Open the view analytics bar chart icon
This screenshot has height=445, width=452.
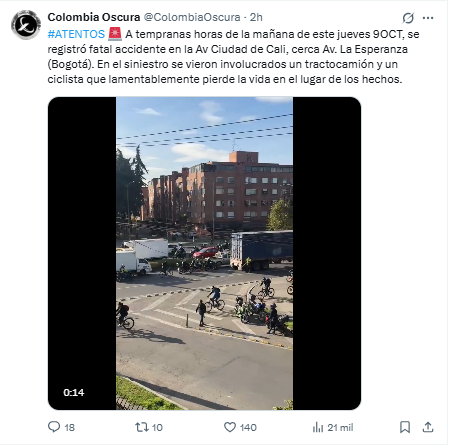pos(318,427)
